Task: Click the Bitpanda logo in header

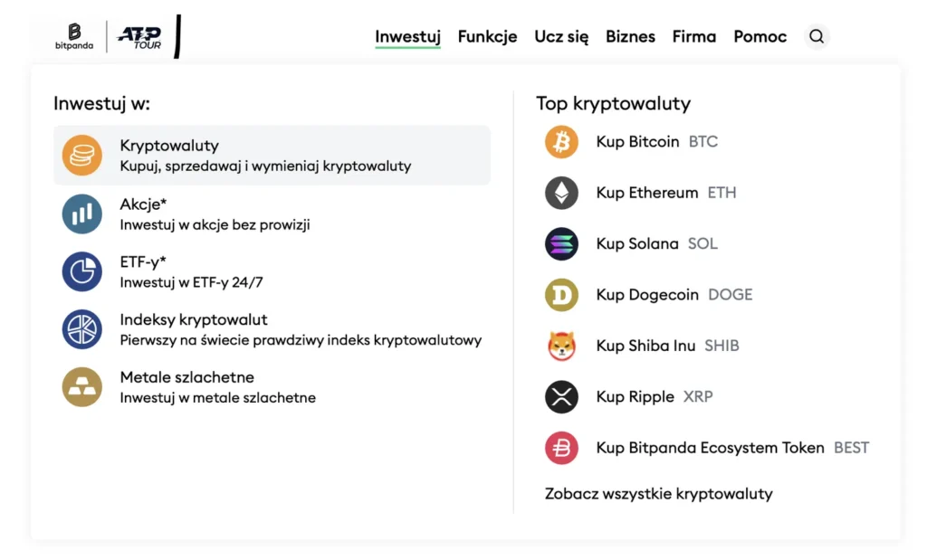Action: coord(73,36)
